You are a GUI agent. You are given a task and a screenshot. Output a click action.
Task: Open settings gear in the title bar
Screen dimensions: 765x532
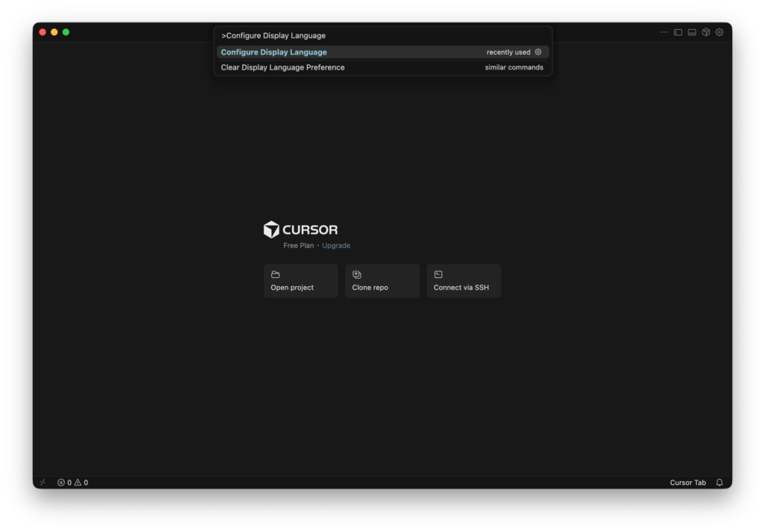click(719, 32)
